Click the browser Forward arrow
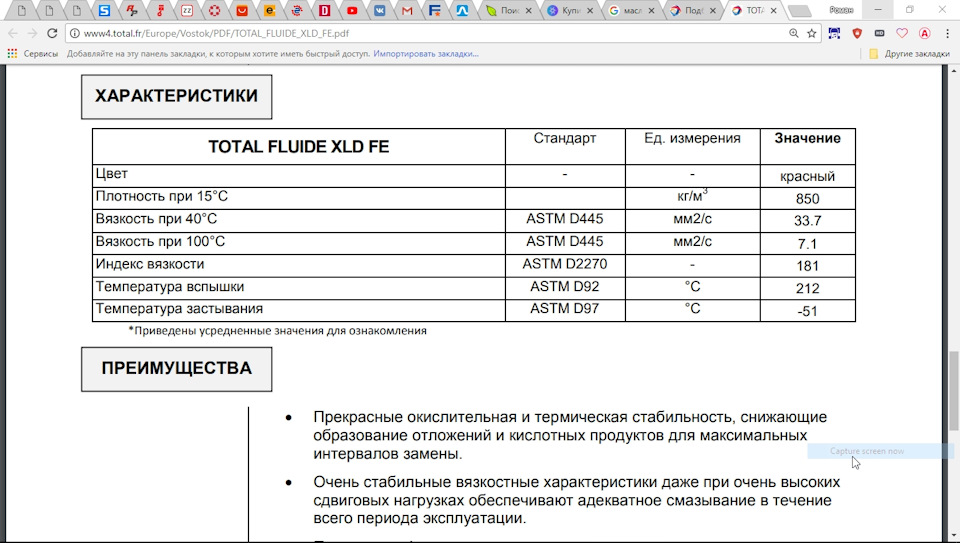Screen dimensions: 960x543 tap(32, 33)
